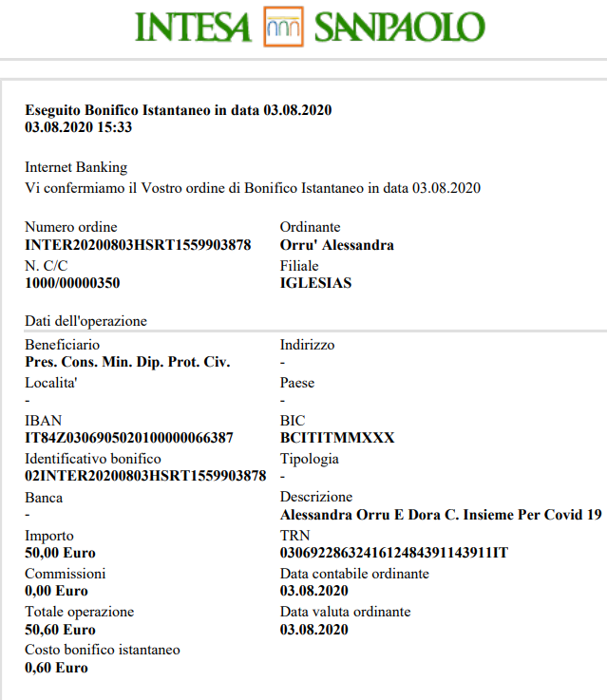Screen dimensions: 607x700
Task: Click the Filiale value IGLESIAS
Action: (x=315, y=283)
